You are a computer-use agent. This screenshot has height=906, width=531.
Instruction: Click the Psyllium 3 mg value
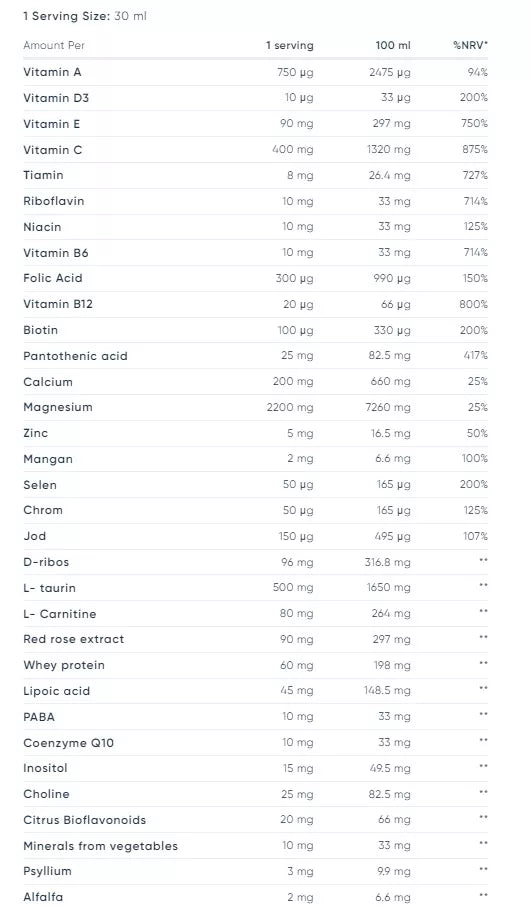click(300, 871)
